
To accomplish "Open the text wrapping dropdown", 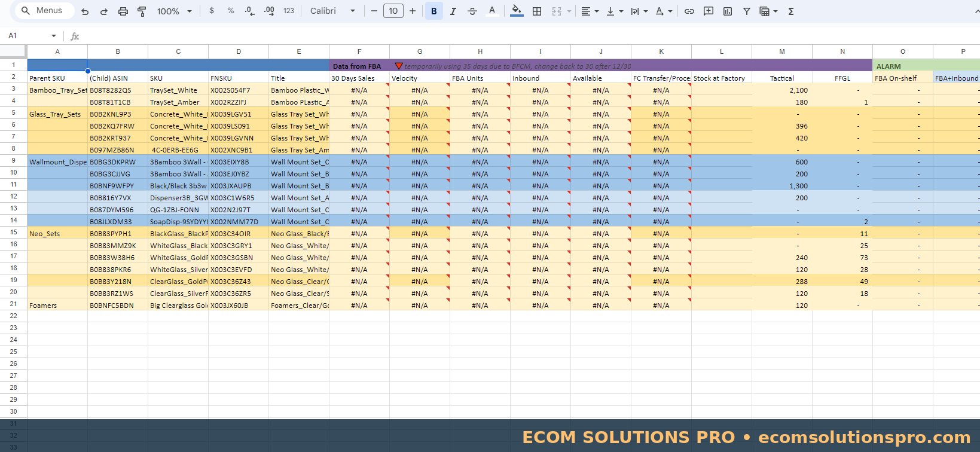I will click(x=639, y=11).
